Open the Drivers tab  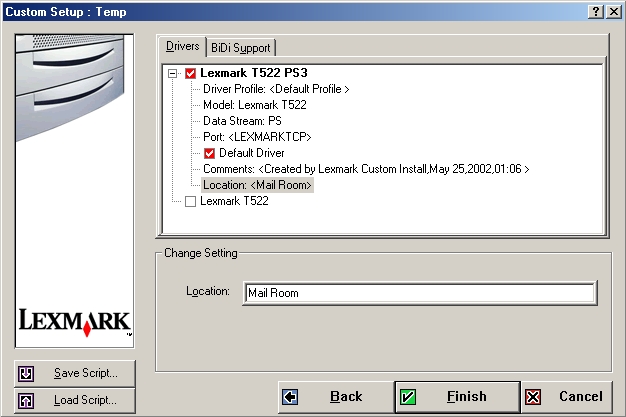[182, 46]
